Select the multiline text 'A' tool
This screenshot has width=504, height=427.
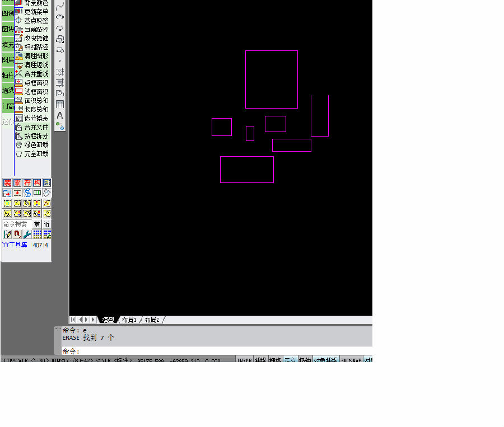click(x=60, y=115)
